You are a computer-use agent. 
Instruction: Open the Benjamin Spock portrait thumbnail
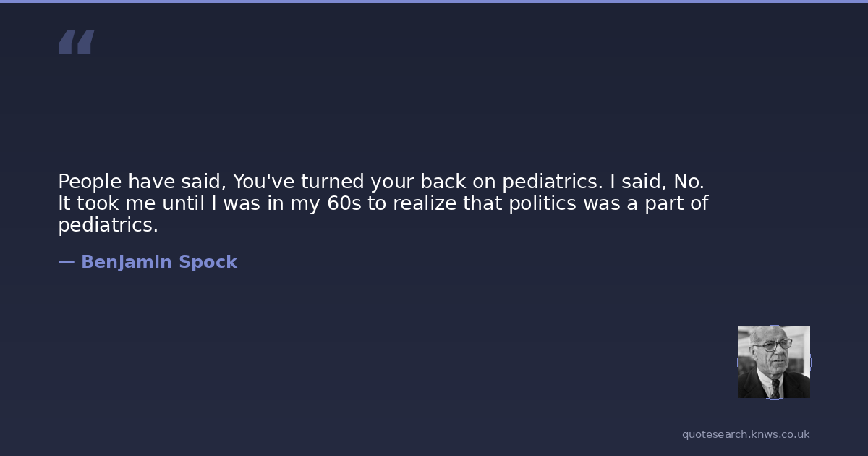pyautogui.click(x=773, y=361)
